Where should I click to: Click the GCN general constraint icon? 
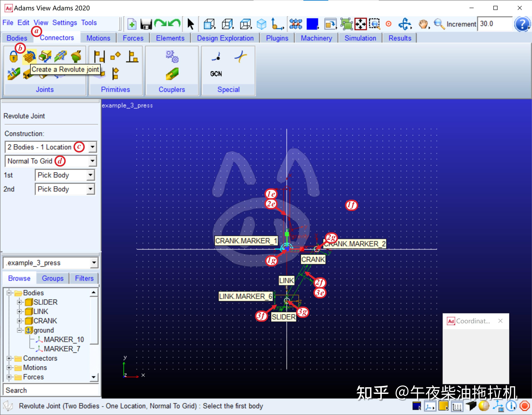(216, 74)
